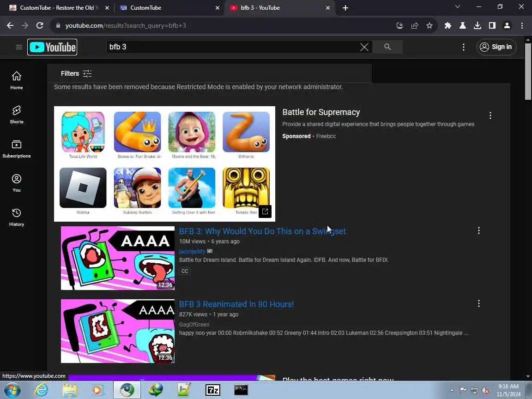The image size is (532, 399).
Task: Open the Chrome profile avatar icon
Action: pyautogui.click(x=507, y=25)
